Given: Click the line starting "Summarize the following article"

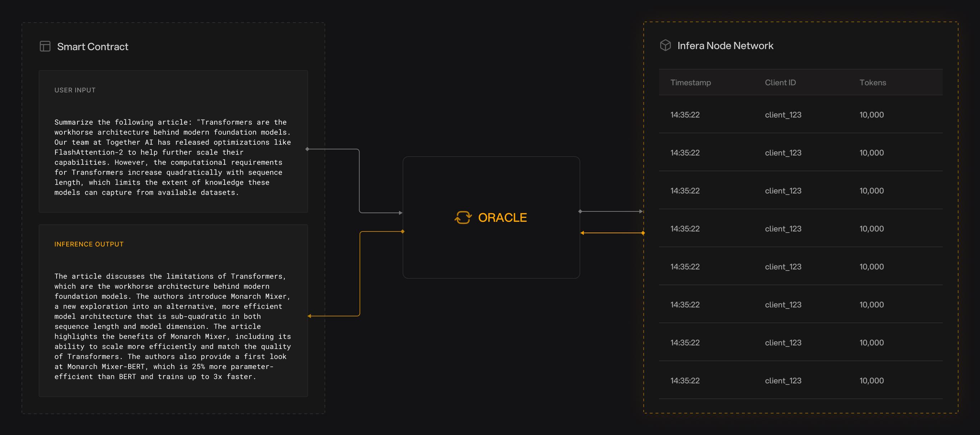Looking at the screenshot, I should pyautogui.click(x=170, y=122).
